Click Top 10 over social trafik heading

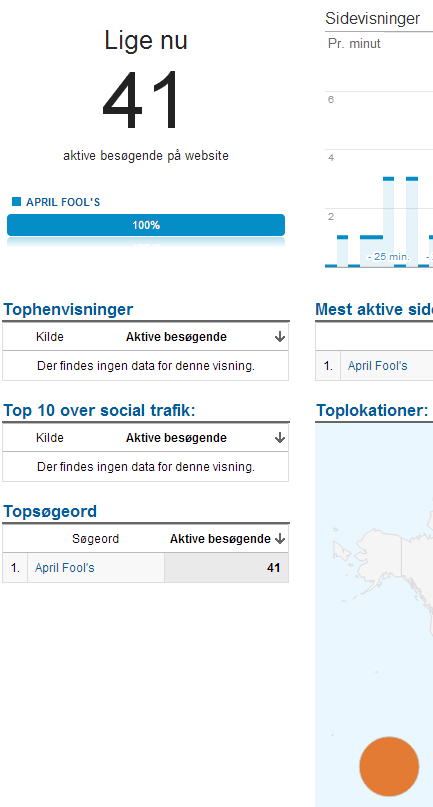pos(99,410)
